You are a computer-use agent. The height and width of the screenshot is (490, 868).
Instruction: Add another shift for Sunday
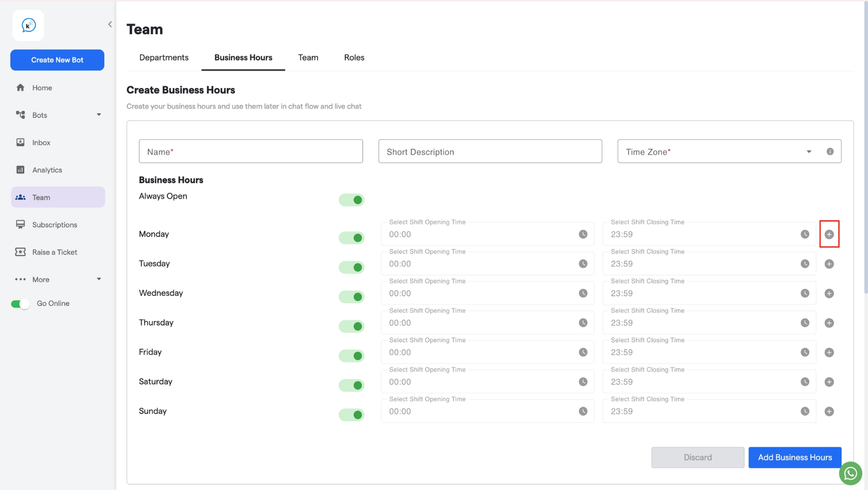click(829, 411)
